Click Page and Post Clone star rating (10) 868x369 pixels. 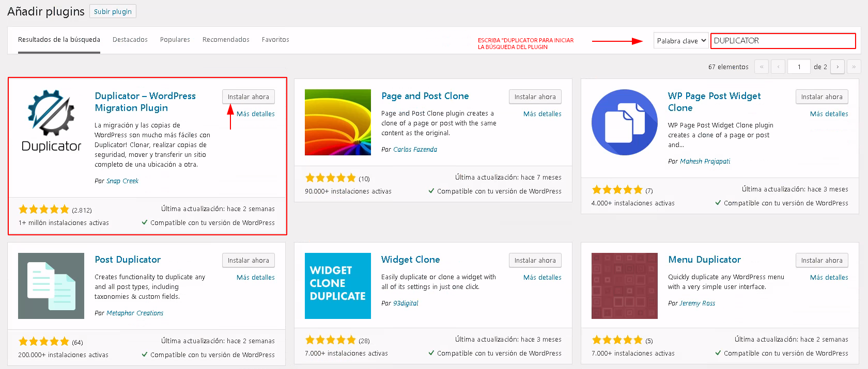331,178
